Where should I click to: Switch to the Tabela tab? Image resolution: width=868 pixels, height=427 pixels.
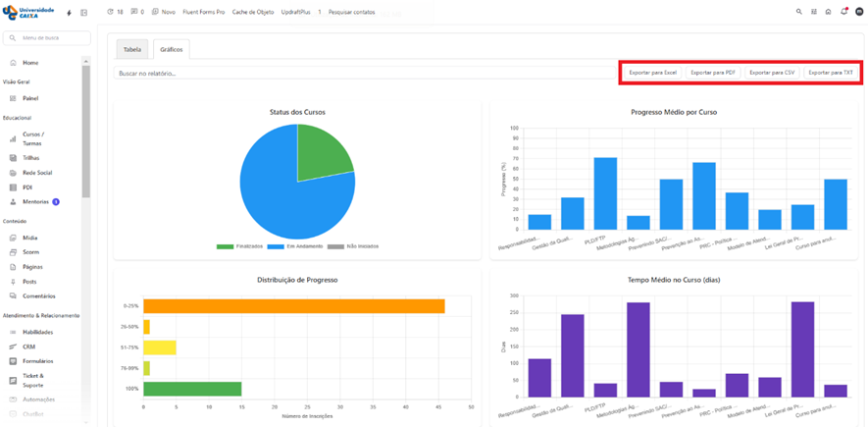[132, 49]
